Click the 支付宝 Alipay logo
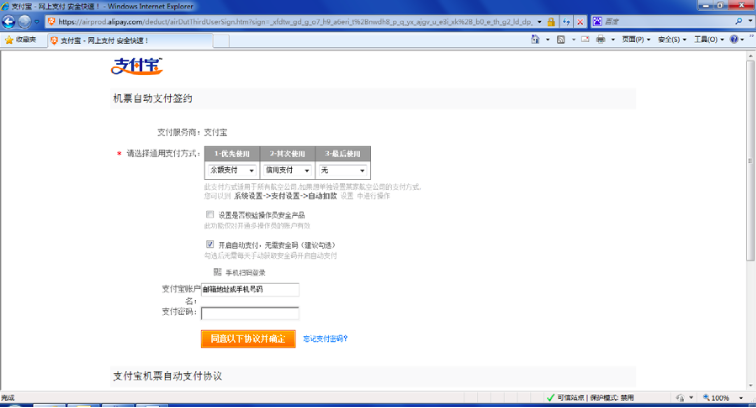Viewport: 756px width, 408px height. tap(137, 66)
